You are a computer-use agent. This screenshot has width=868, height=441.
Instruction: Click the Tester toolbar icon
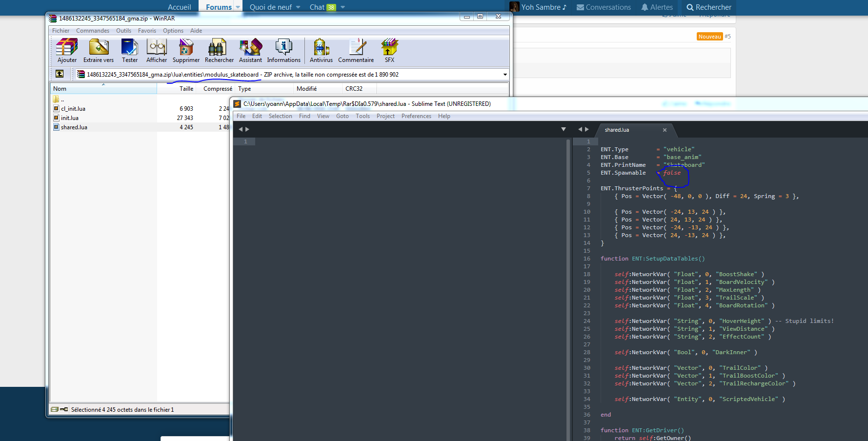point(130,51)
